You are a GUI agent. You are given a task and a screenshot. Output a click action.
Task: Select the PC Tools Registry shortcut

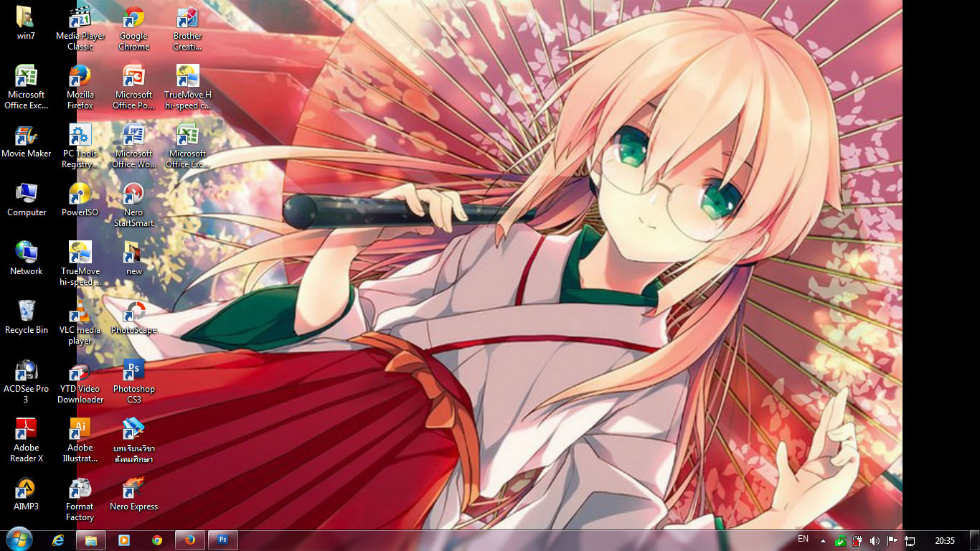point(80,146)
